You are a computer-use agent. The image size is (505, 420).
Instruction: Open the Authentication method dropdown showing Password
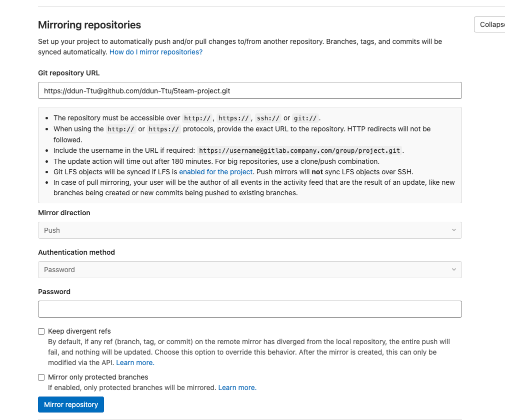(x=249, y=270)
